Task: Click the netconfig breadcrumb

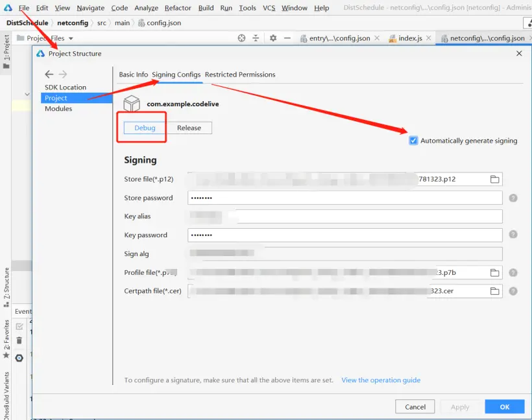Action: click(73, 23)
